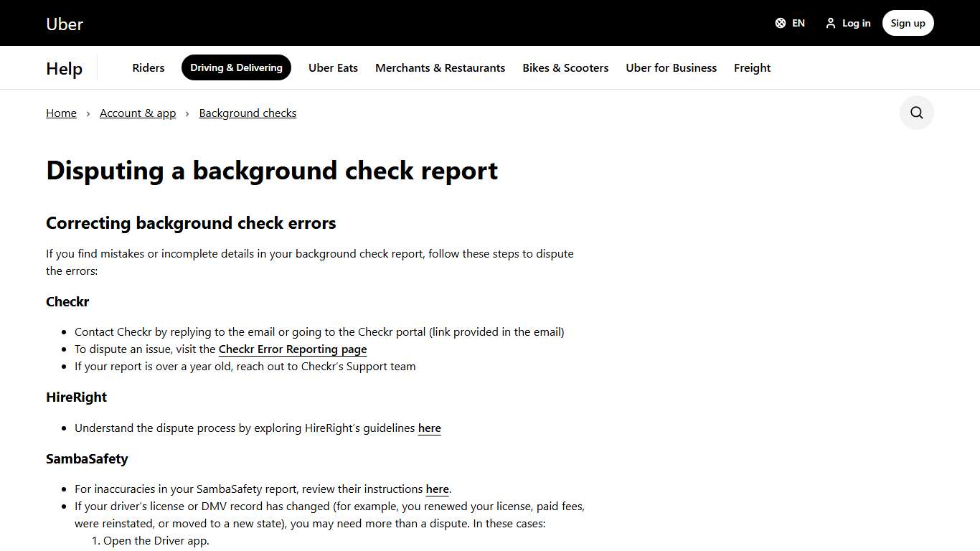Click the globe language icon next to EN
Image resolution: width=980 pixels, height=551 pixels.
[x=780, y=22]
